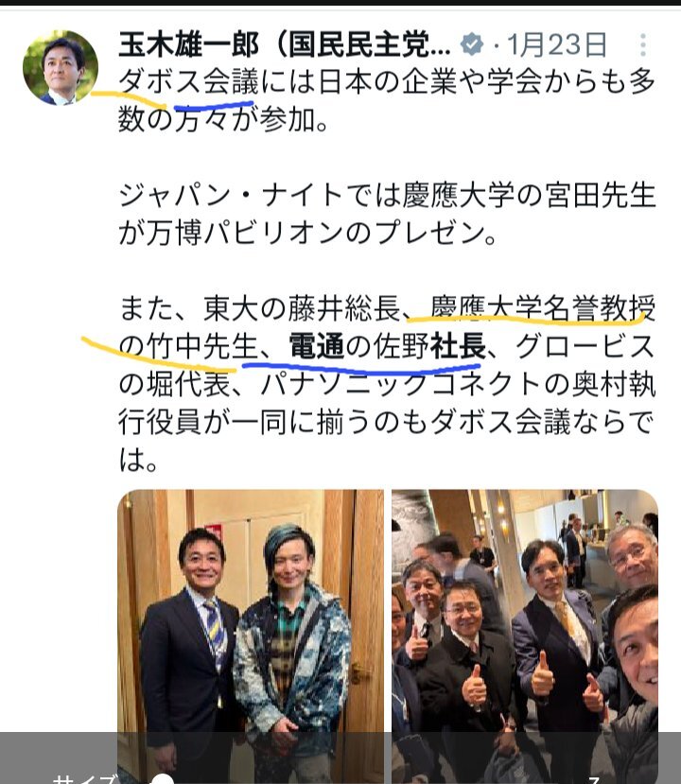Click the blue underline under 電通の佐野社長
The width and height of the screenshot is (681, 784).
360,369
